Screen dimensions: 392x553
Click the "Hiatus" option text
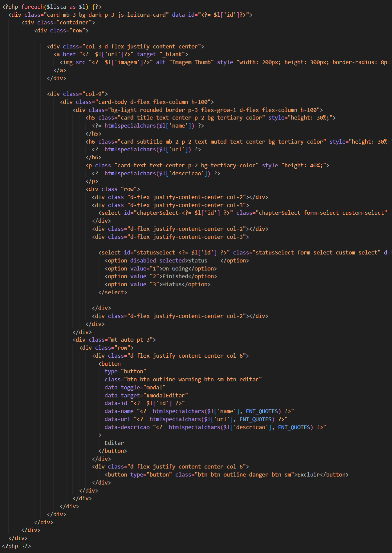pyautogui.click(x=172, y=285)
